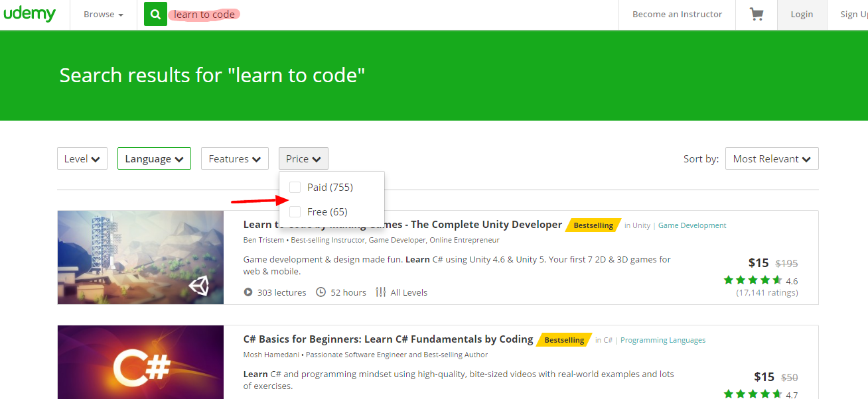
Task: Click the $15 price of Unity course
Action: pyautogui.click(x=759, y=262)
